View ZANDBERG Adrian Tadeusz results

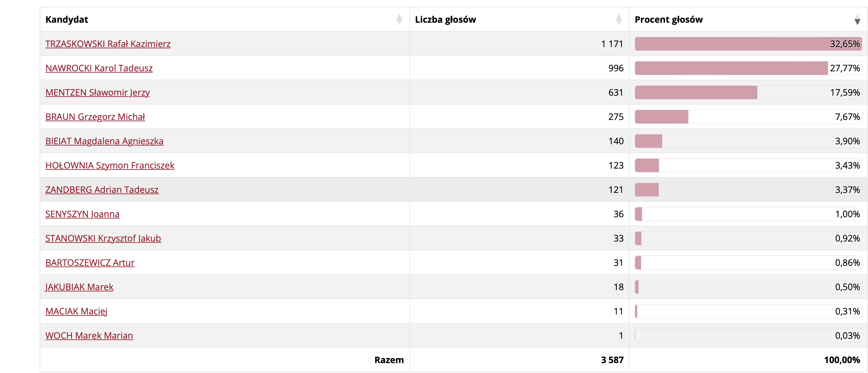102,189
